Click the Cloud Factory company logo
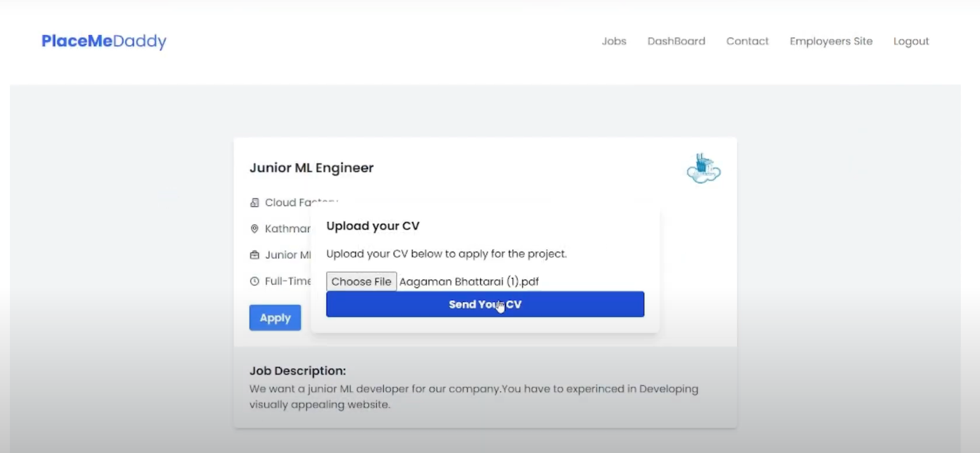The width and height of the screenshot is (980, 453). (x=703, y=169)
